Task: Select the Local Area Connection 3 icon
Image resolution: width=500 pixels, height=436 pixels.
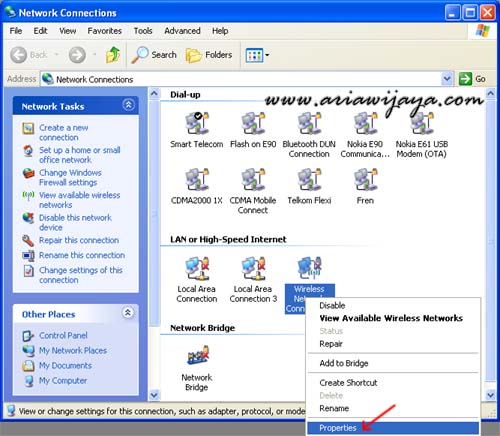Action: click(253, 268)
